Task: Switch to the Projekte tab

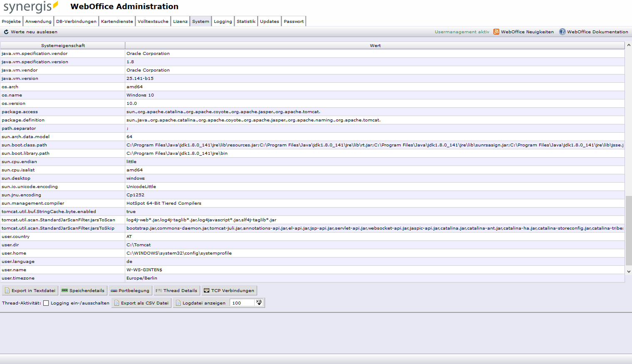Action: coord(11,21)
